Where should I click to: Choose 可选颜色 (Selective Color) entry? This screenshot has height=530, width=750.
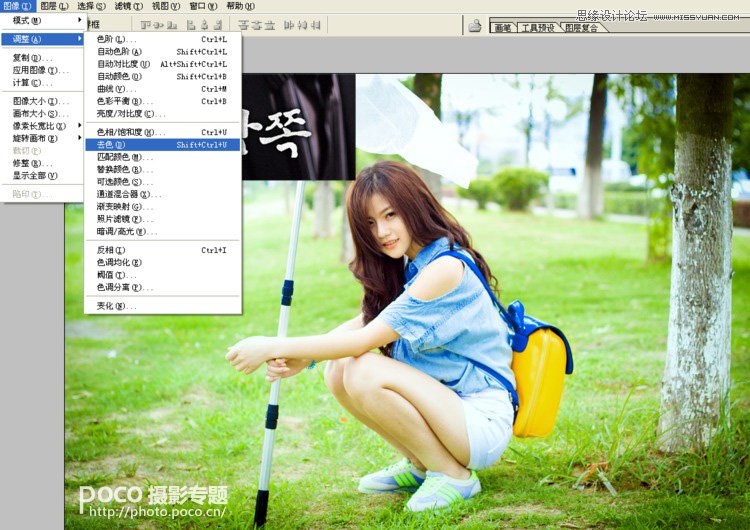(163, 182)
